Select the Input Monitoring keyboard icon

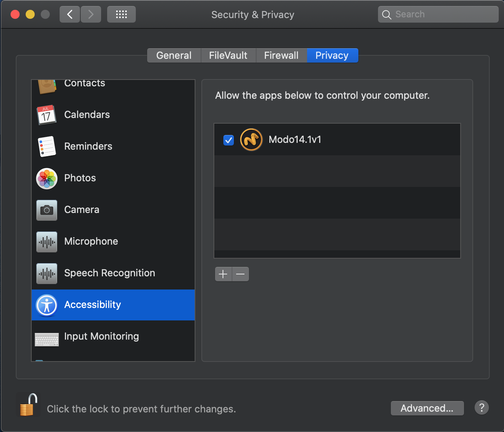(46, 339)
